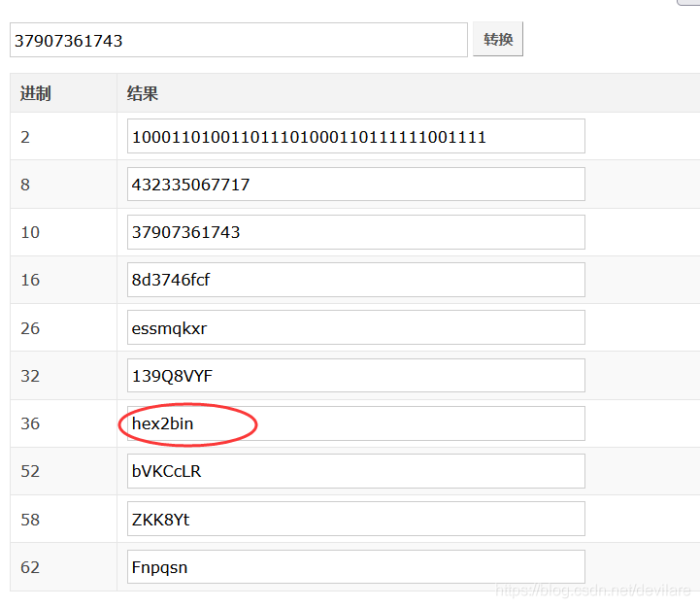Click the base 58 result ZKK8Yt
Image resolution: width=700 pixels, height=608 pixels.
(355, 519)
